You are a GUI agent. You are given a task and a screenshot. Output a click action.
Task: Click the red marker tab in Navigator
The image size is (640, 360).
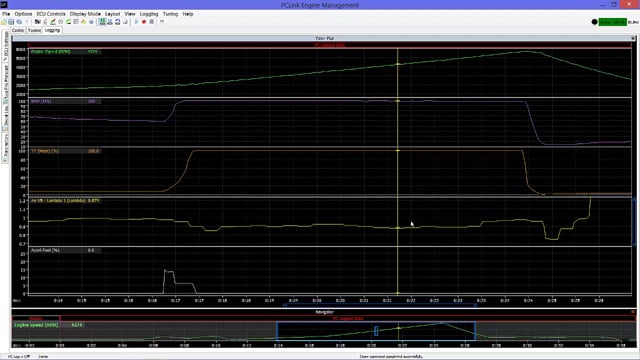point(36,318)
